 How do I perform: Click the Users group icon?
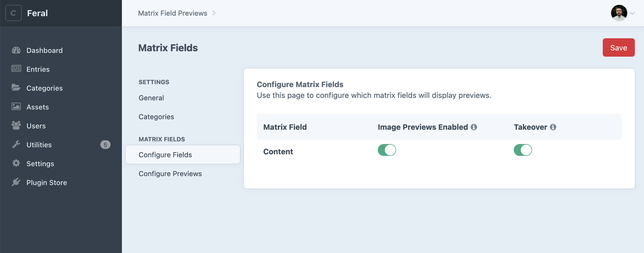click(16, 125)
